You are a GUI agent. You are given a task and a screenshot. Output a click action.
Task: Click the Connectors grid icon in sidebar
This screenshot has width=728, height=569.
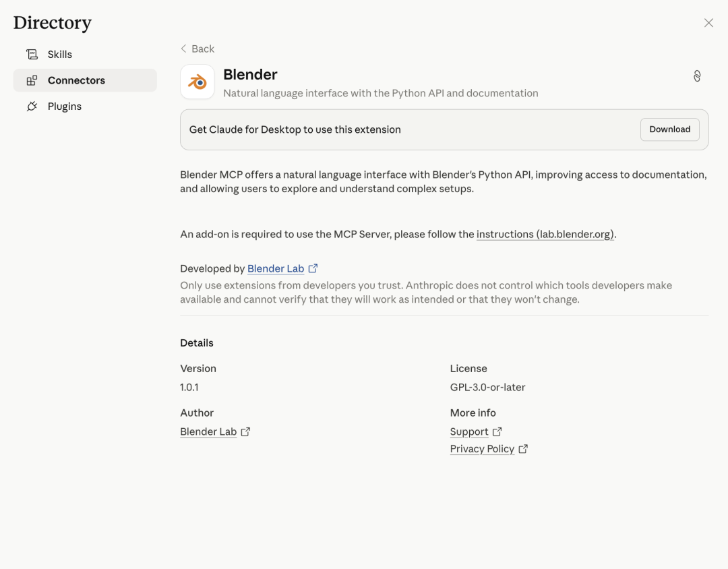32,80
